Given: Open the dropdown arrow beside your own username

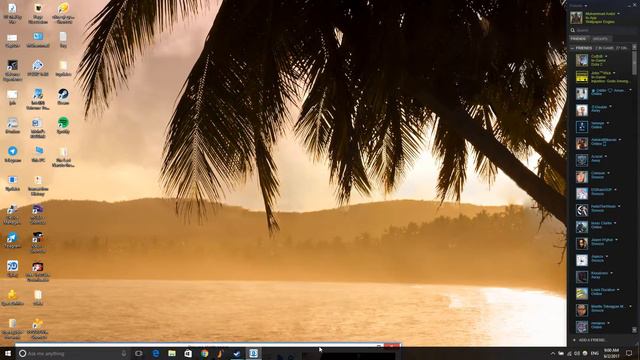Looking at the screenshot, I should (x=618, y=14).
